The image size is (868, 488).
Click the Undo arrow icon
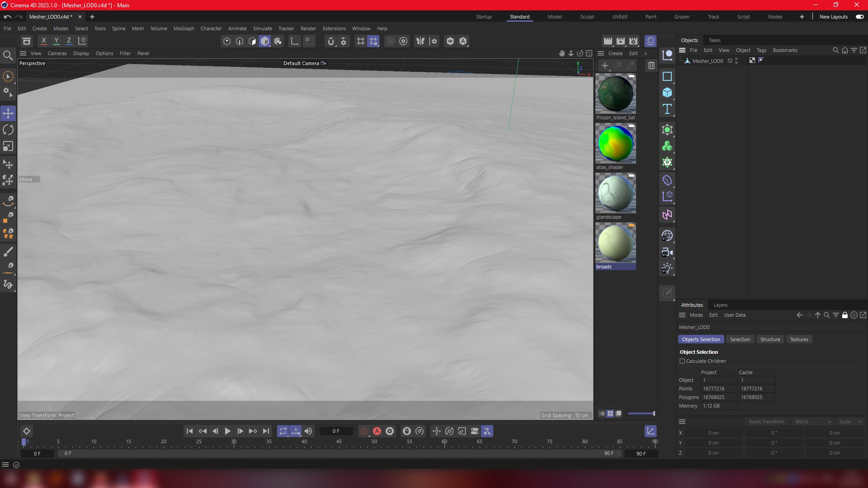point(7,17)
